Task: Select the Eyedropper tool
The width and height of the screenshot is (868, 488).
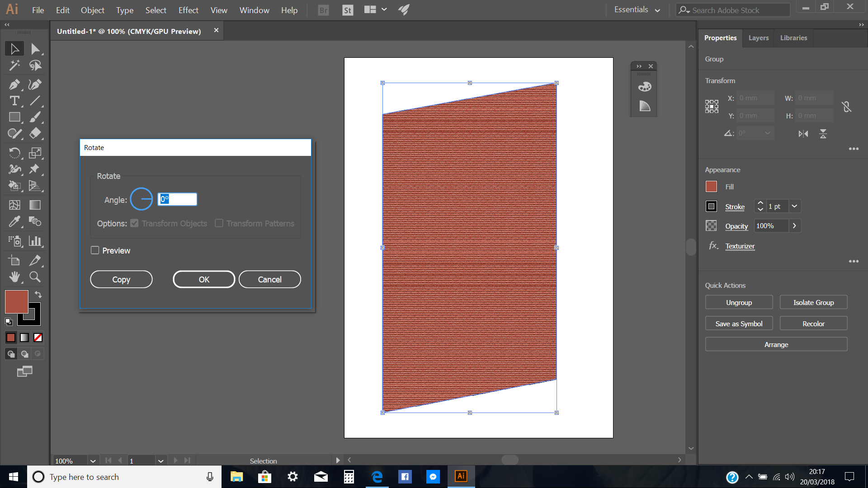Action: pos(14,221)
